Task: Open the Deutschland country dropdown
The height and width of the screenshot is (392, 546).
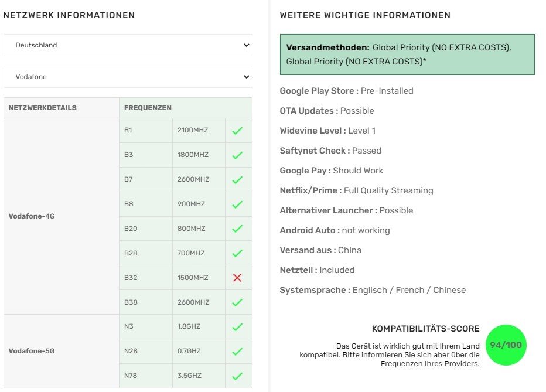Action: 128,45
